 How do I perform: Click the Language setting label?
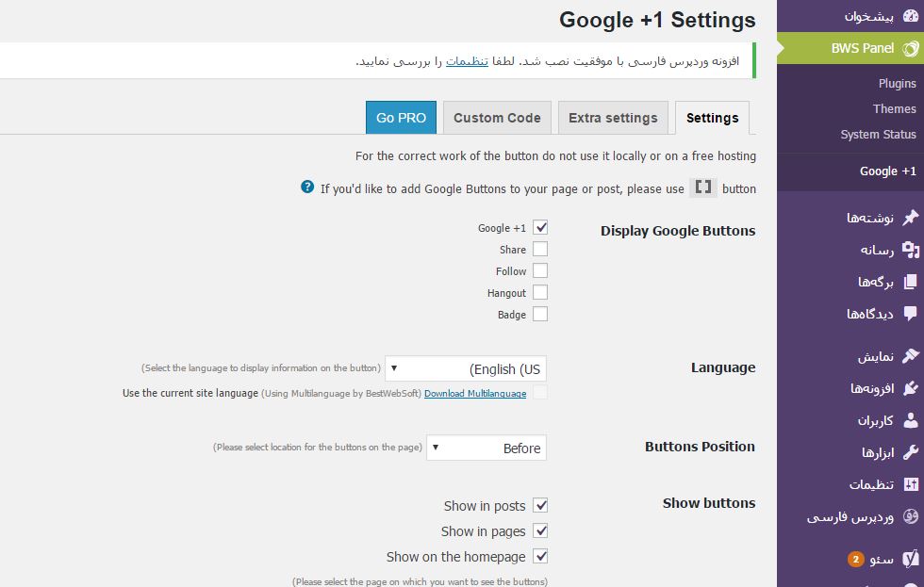(723, 367)
